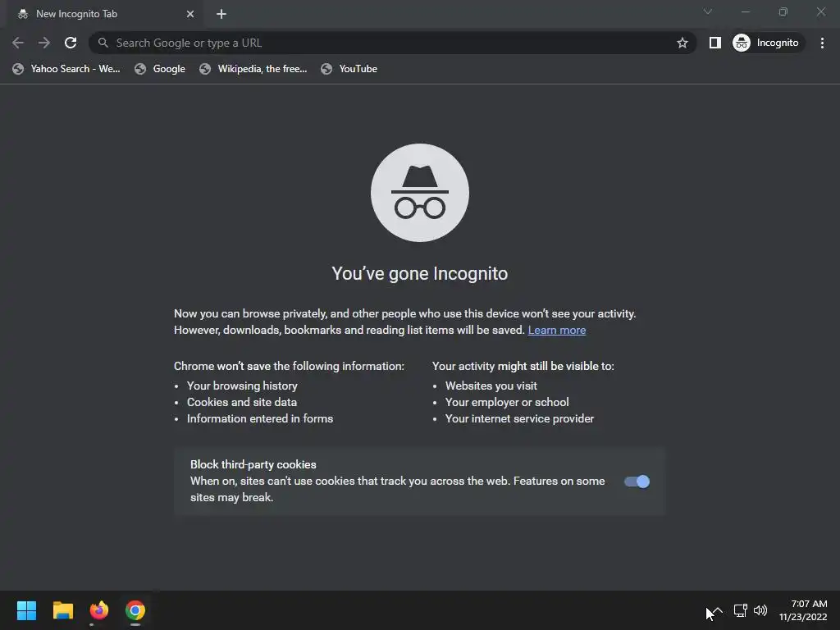
Task: Open the Windows Start menu
Action: 26,610
